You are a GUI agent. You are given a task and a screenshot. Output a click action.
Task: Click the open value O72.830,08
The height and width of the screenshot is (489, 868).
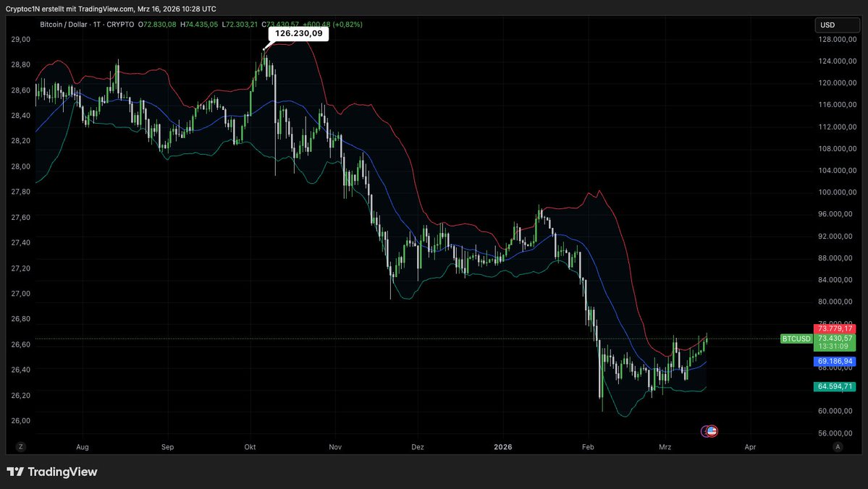tap(157, 25)
